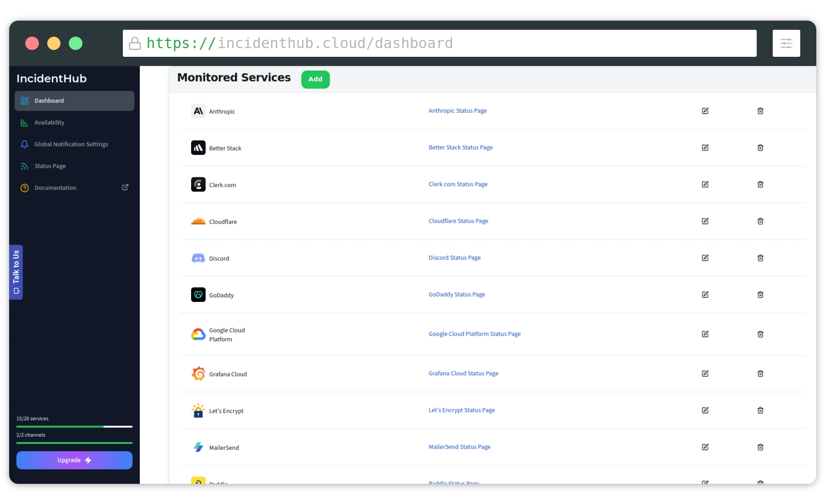Click the MailerSend logo icon
The image size is (825, 504).
click(198, 447)
